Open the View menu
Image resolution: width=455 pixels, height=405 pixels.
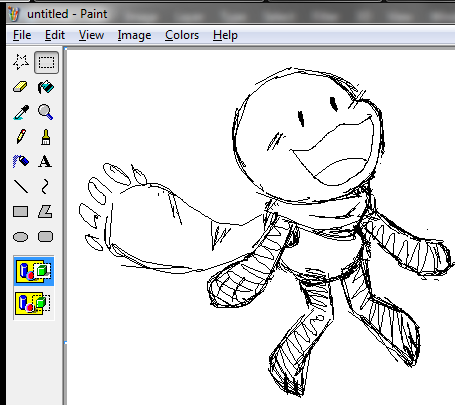(91, 35)
